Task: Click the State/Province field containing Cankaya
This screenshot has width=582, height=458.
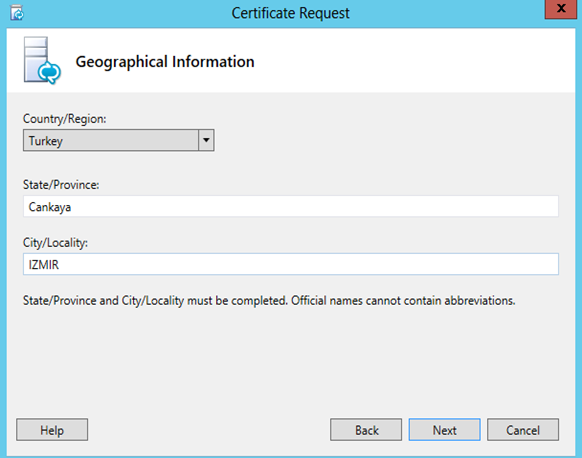Action: click(291, 206)
